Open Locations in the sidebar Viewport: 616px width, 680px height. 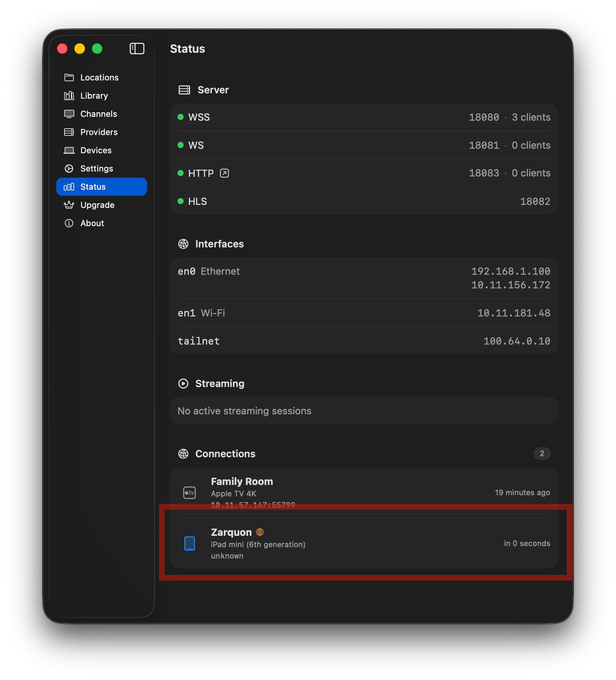[99, 77]
